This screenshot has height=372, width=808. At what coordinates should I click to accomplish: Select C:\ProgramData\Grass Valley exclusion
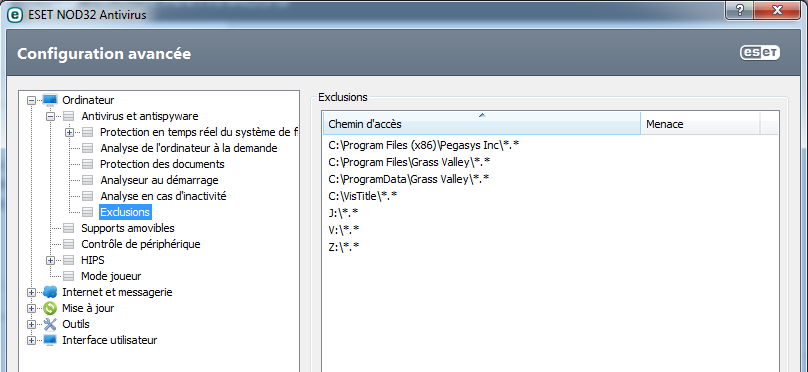[x=409, y=179]
